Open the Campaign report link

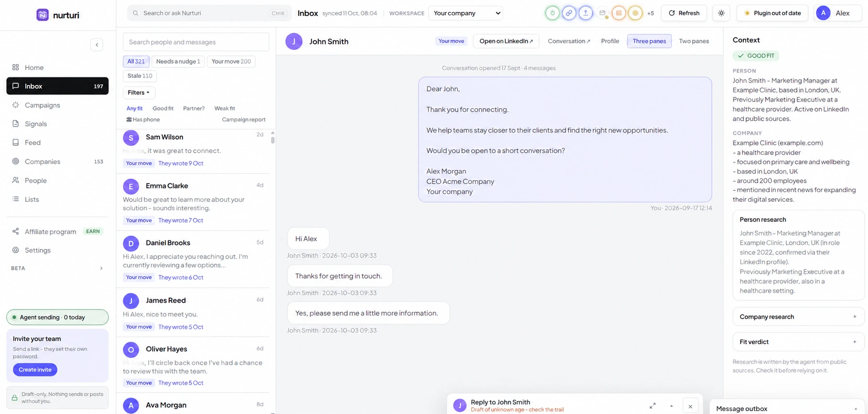point(244,120)
